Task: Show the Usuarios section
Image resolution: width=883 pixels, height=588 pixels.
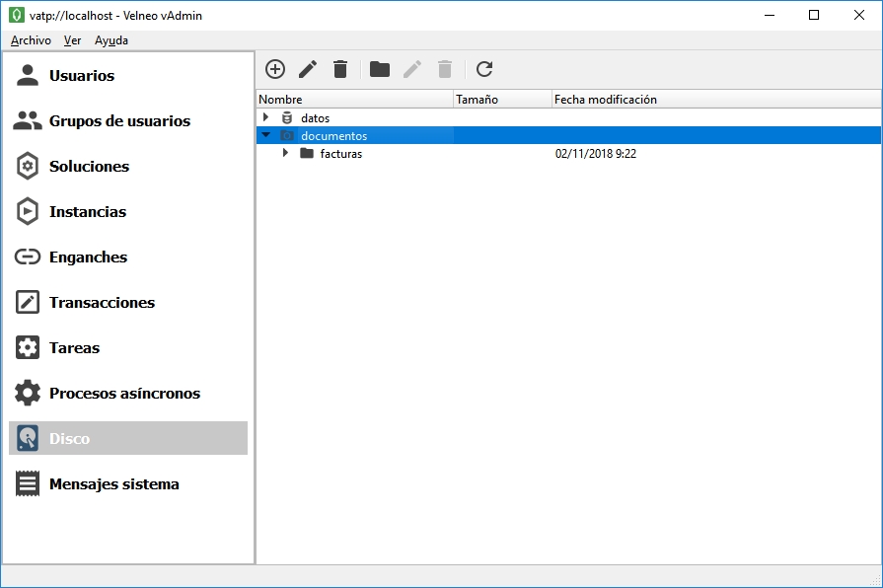Action: click(x=82, y=76)
